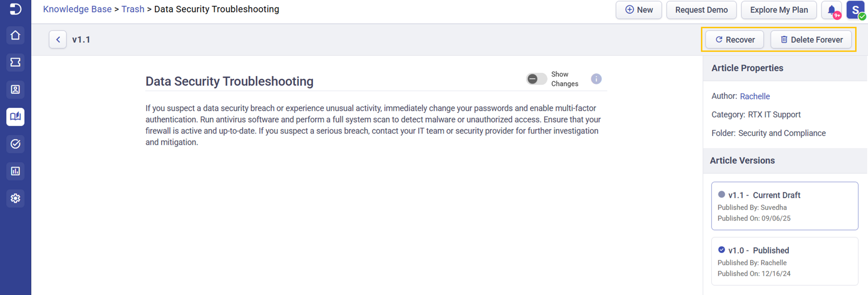The image size is (868, 295).
Task: Open the Tasks checkmark icon in sidebar
Action: click(15, 144)
